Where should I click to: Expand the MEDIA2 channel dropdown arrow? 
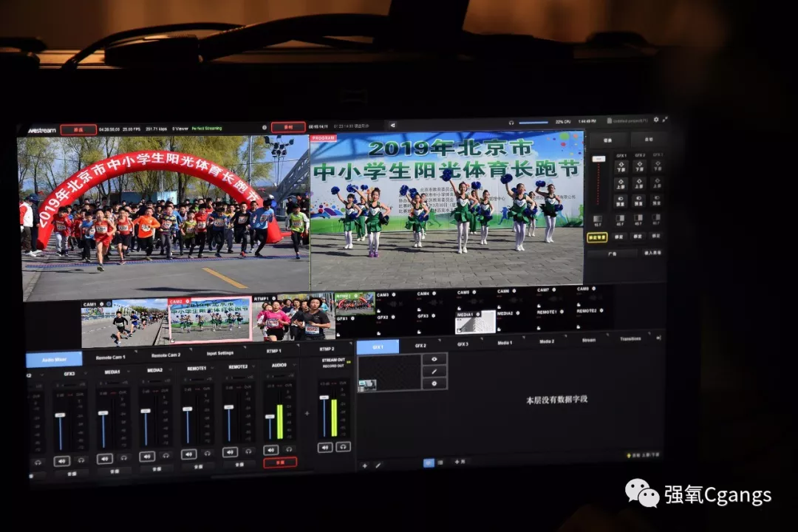[169, 369]
